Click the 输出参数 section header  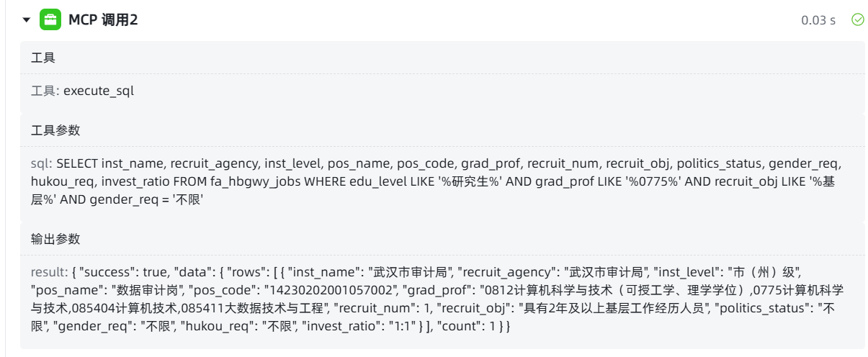[x=55, y=240]
